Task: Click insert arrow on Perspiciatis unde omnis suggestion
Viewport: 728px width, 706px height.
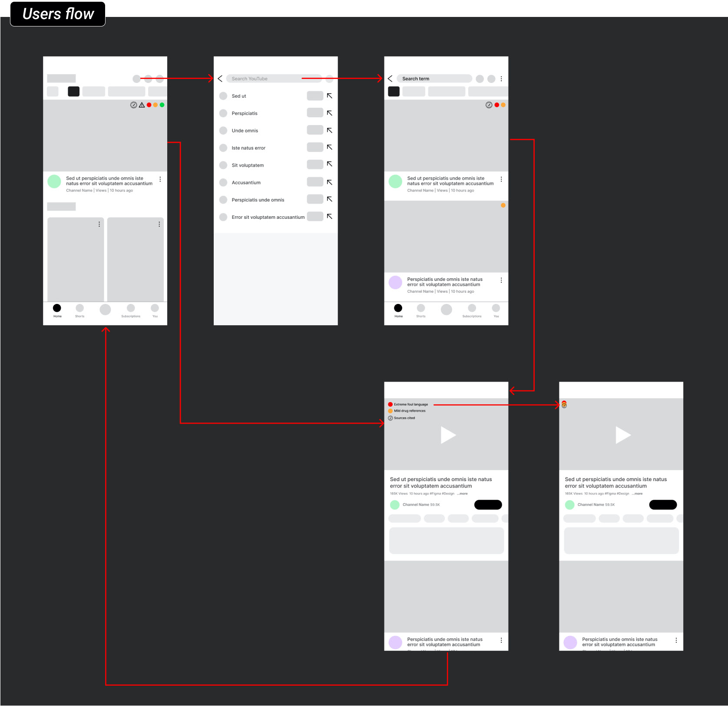Action: (330, 199)
